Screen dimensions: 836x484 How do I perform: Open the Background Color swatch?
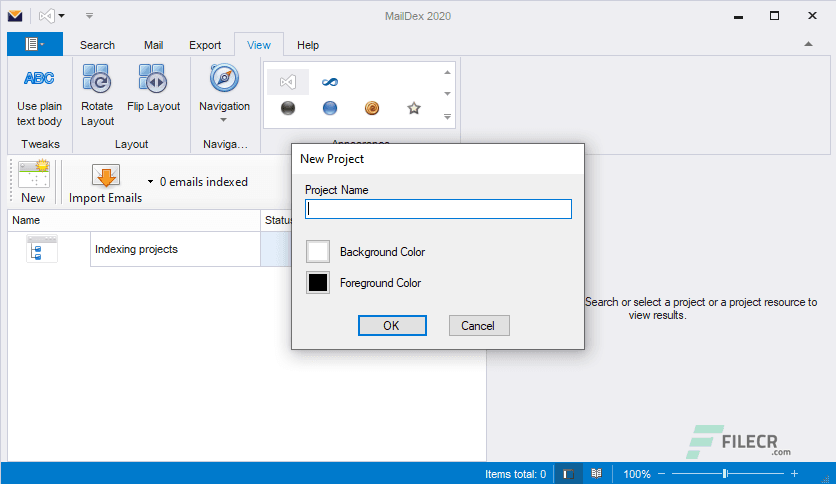pyautogui.click(x=318, y=252)
